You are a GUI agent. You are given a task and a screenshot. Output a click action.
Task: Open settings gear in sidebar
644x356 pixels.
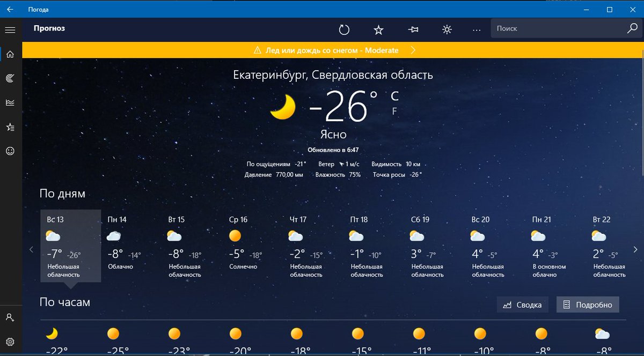(x=10, y=342)
